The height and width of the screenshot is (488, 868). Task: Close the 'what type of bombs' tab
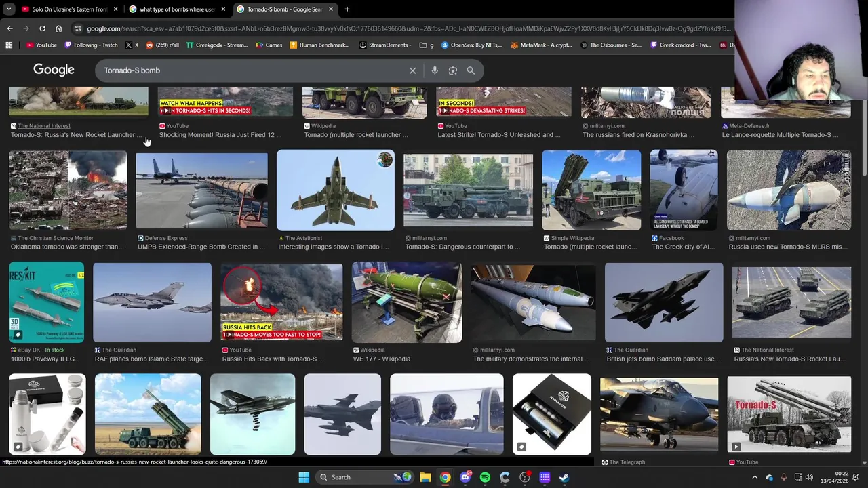pyautogui.click(x=223, y=9)
